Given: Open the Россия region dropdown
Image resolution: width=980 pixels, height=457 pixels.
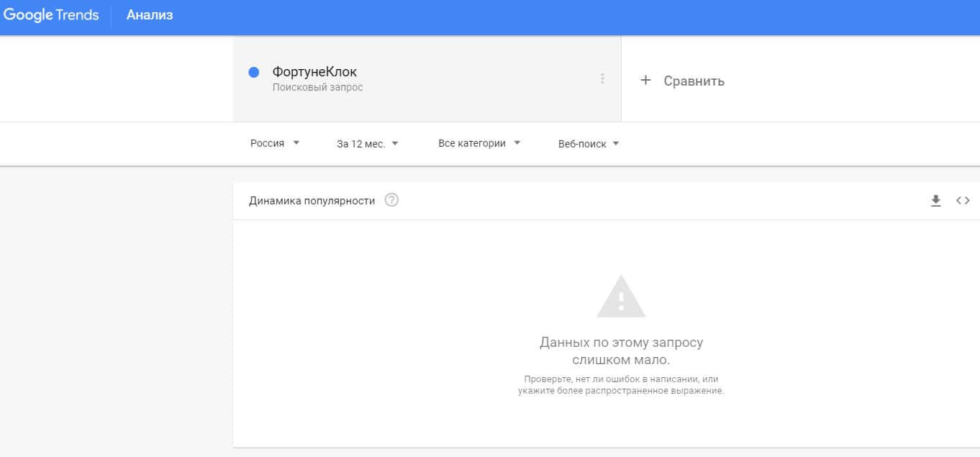Looking at the screenshot, I should 275,143.
